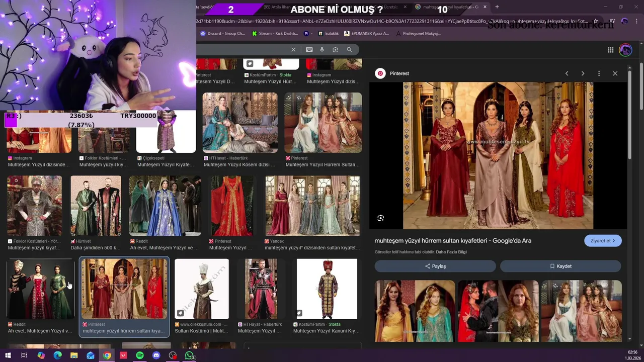Viewport: 644px width, 362px height.
Task: Open Task View from the taskbar
Action: tap(24, 355)
